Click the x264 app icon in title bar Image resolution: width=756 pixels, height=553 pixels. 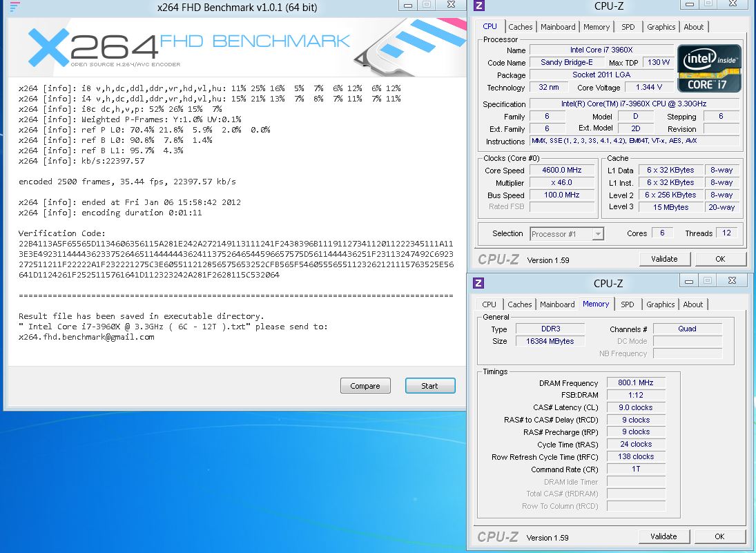click(14, 8)
